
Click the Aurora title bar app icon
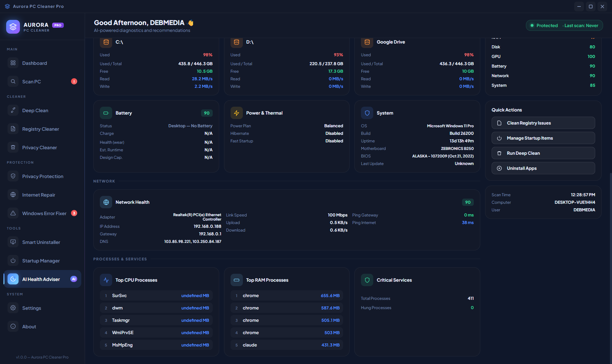tap(7, 7)
